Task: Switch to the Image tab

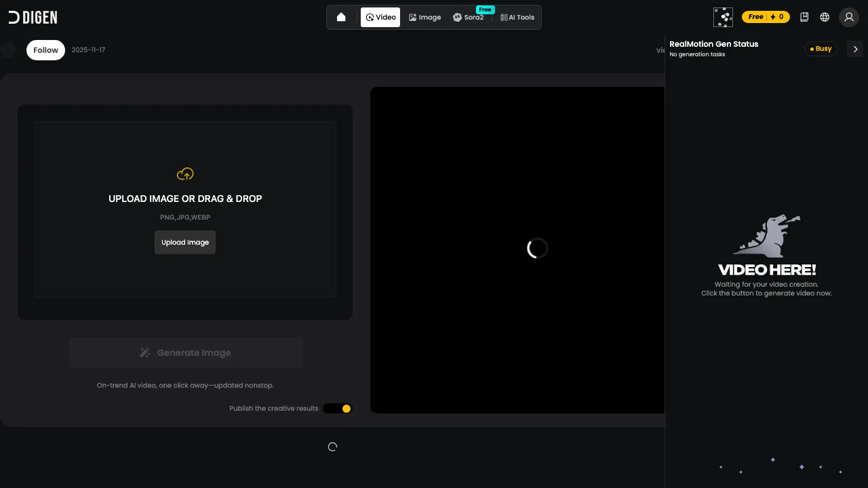Action: click(425, 17)
